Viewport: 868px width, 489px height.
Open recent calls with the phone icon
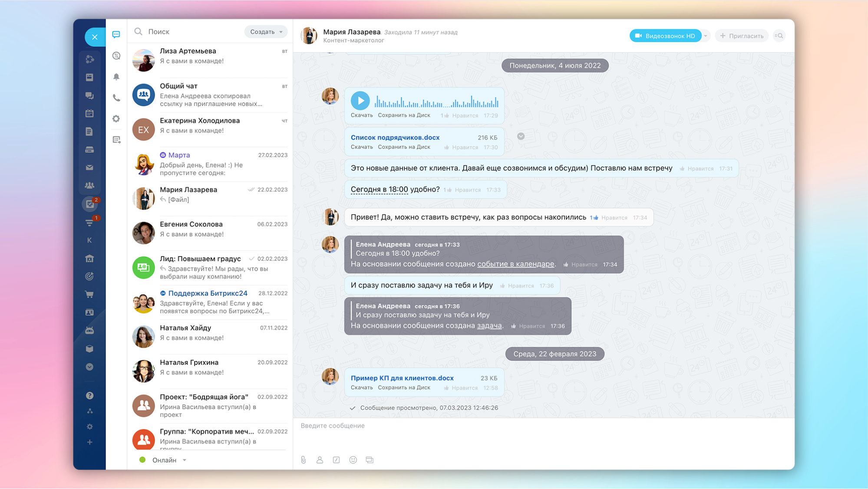pos(116,98)
